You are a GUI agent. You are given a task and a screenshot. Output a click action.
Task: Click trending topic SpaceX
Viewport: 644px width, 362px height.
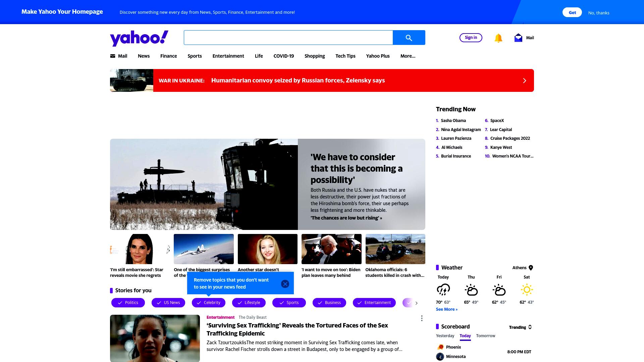coord(497,121)
